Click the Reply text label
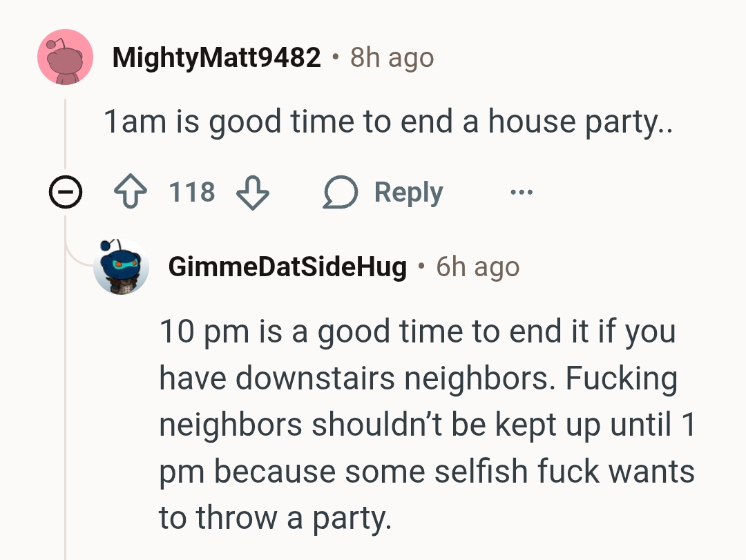The image size is (746, 560). pos(408,192)
